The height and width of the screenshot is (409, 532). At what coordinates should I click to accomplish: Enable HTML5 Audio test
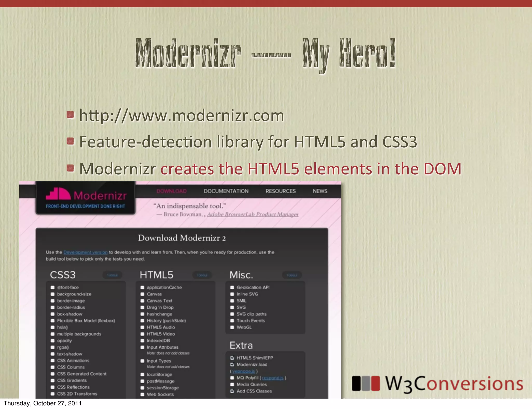click(142, 327)
